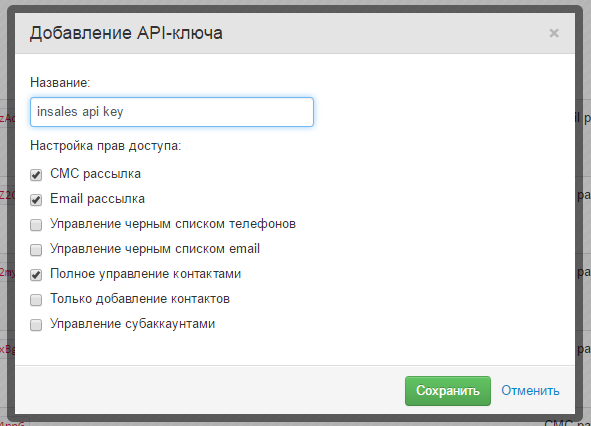Cancel via the Отменить link
The height and width of the screenshot is (426, 591).
[530, 391]
